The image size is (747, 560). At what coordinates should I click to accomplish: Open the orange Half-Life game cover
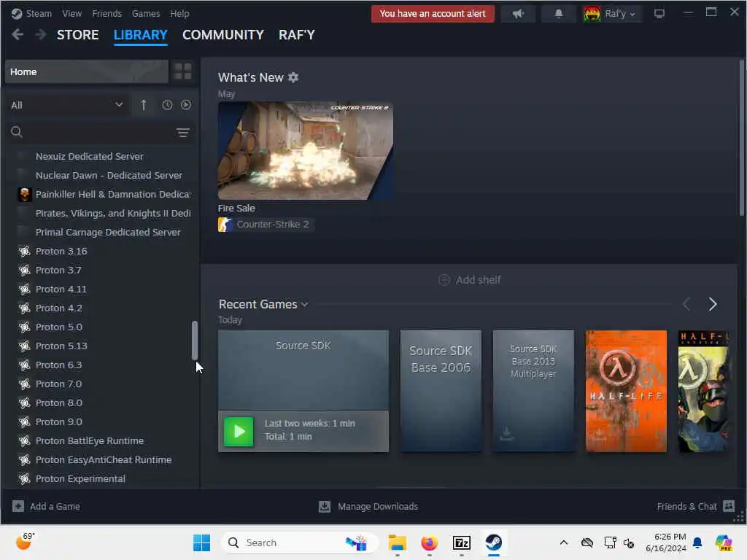[626, 391]
